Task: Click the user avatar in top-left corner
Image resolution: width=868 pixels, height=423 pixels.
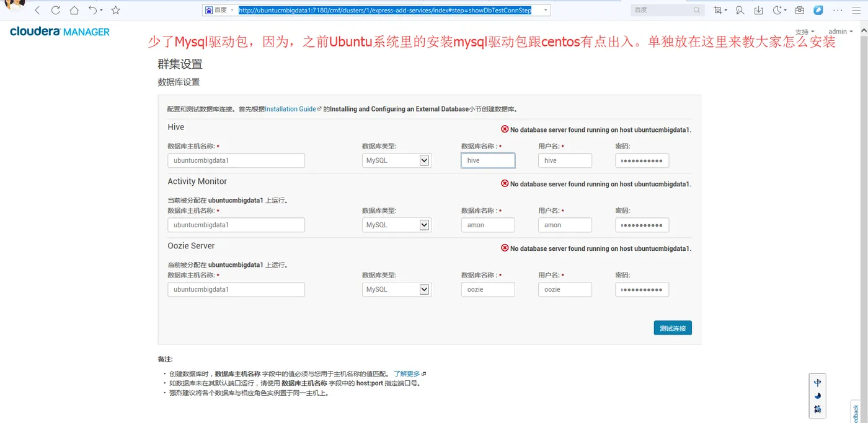Action: [x=15, y=6]
